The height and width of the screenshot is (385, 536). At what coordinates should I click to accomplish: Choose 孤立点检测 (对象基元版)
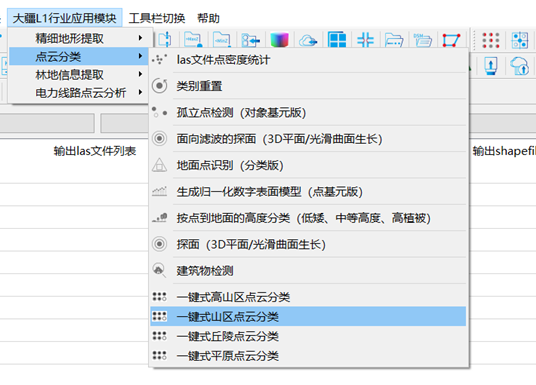[308, 112]
